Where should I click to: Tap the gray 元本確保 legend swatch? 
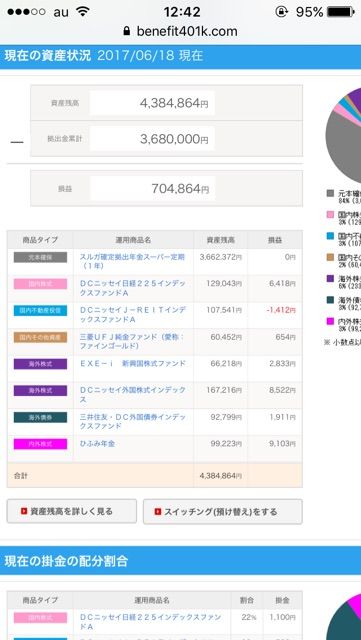pos(330,193)
